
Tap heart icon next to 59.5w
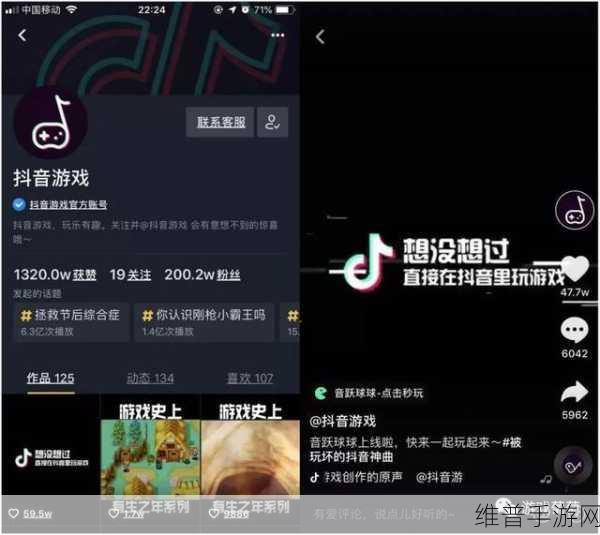coord(13,513)
